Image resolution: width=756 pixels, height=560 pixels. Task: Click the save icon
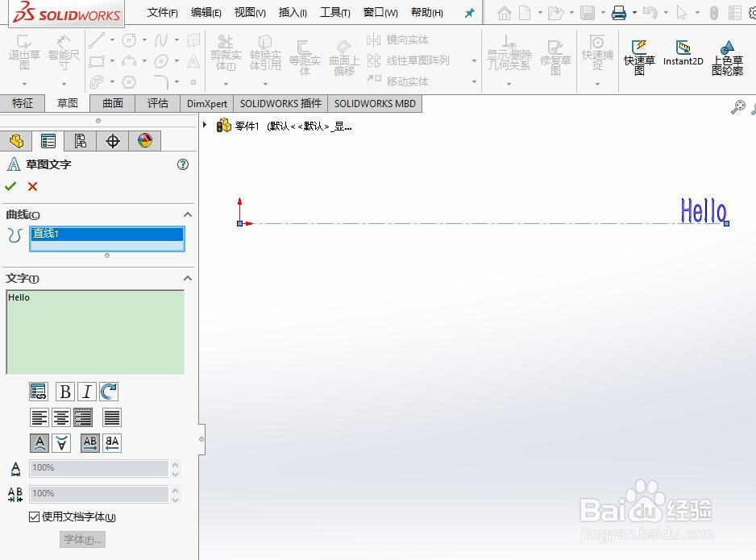(x=588, y=13)
